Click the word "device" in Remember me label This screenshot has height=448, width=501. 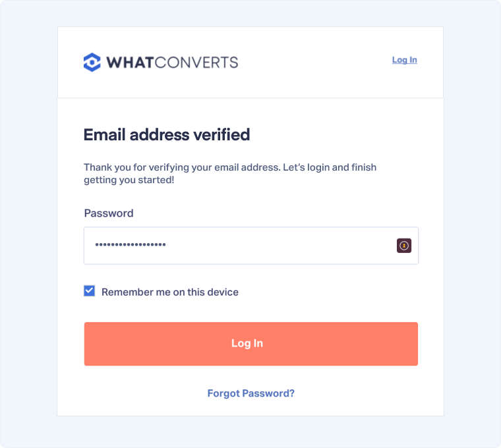[223, 292]
